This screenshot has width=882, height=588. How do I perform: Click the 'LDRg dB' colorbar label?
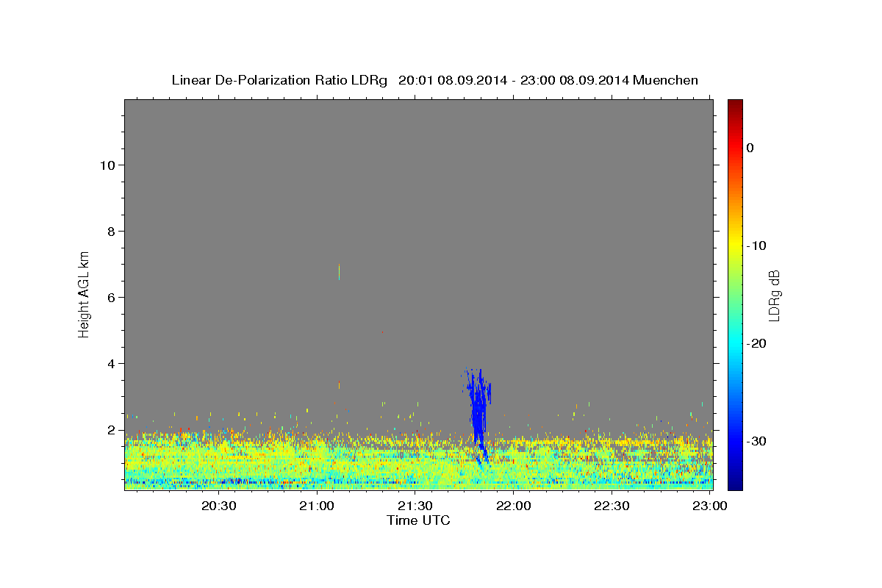pyautogui.click(x=774, y=295)
